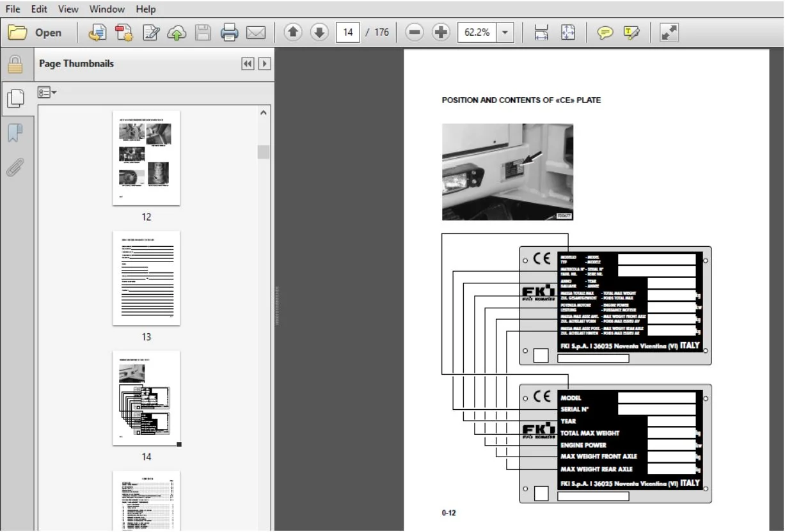Select page 13 thumbnail
This screenshot has height=532, width=785.
[x=147, y=278]
